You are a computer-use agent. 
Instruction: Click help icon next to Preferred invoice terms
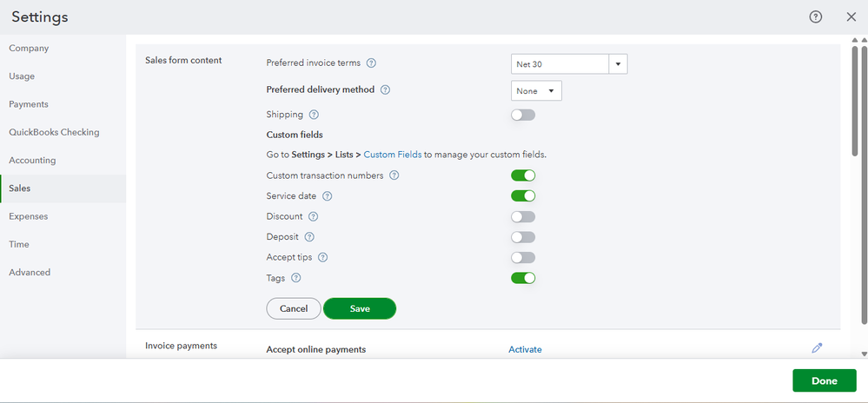371,63
